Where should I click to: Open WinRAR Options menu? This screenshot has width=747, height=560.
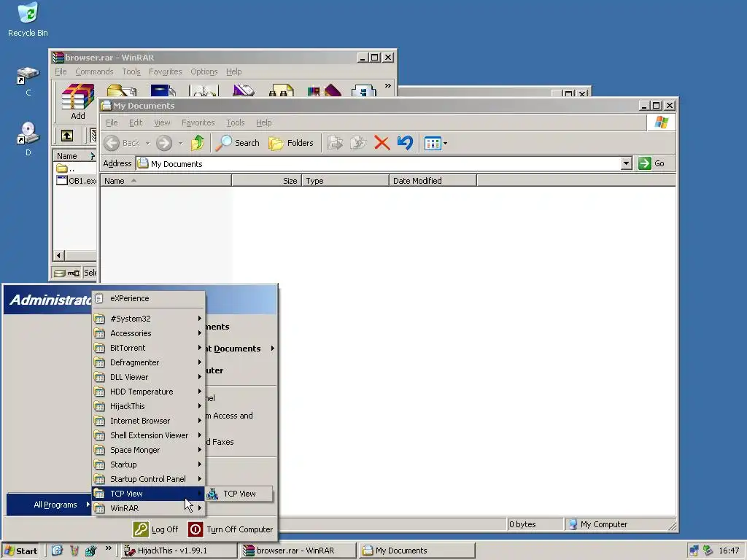(204, 71)
